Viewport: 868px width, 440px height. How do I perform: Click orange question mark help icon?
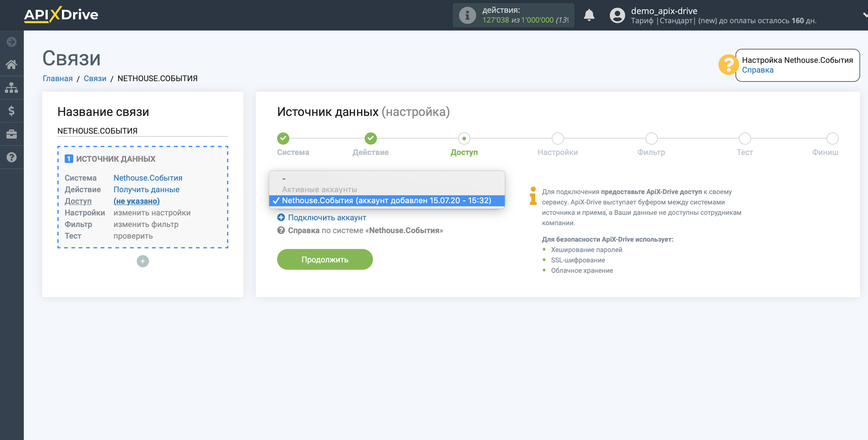click(728, 65)
